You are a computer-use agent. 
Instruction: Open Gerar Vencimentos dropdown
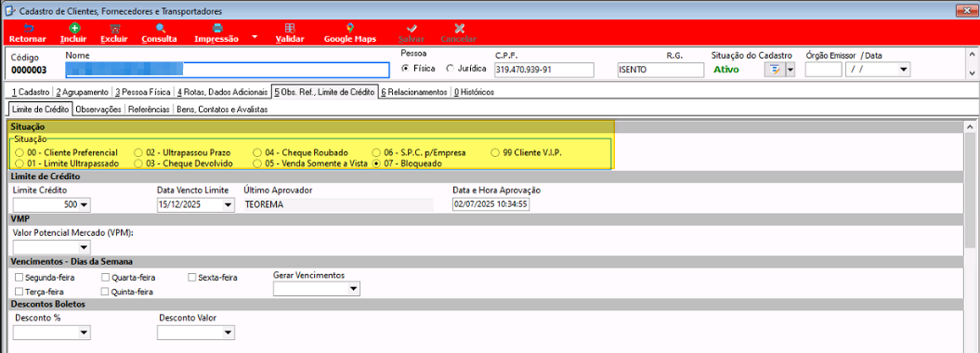click(x=354, y=289)
